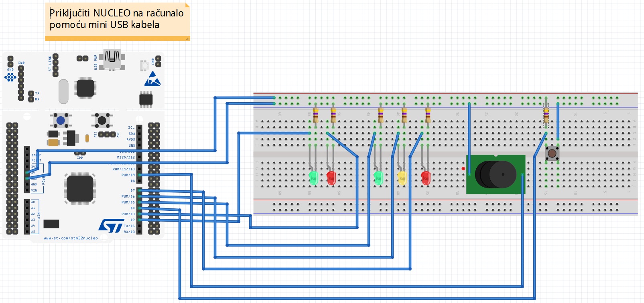The width and height of the screenshot is (644, 303).
Task: Click the black rectangular chip beside the A4 label
Action: pos(51,224)
